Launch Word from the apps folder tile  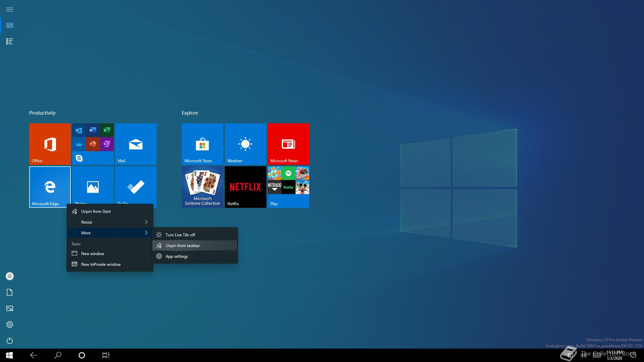(x=93, y=130)
